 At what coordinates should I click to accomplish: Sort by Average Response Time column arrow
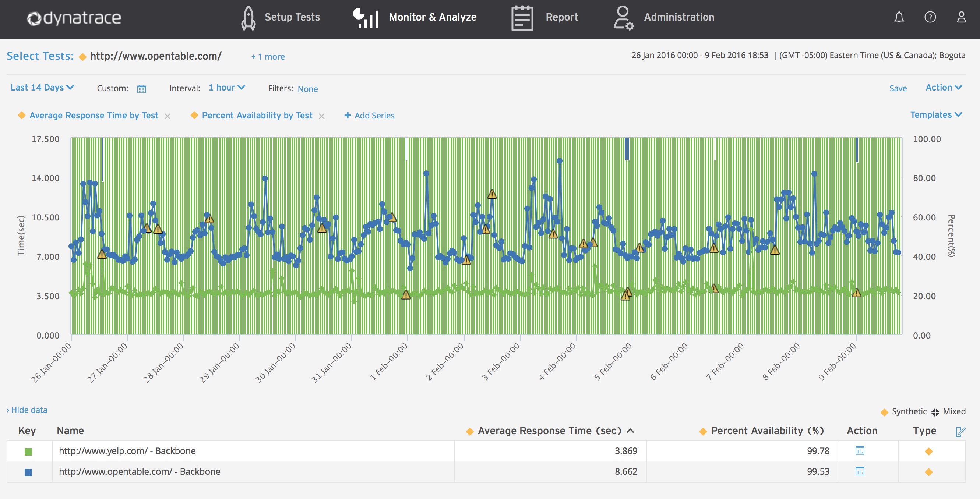630,431
